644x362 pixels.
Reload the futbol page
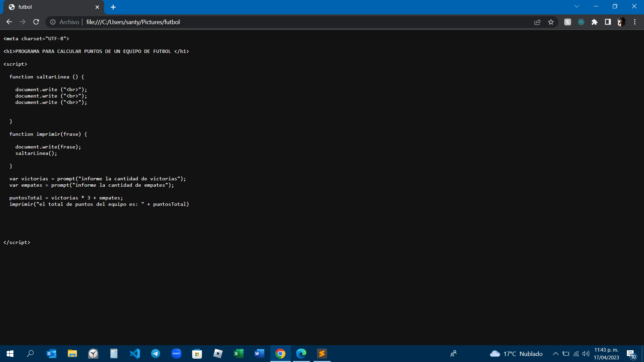click(36, 22)
